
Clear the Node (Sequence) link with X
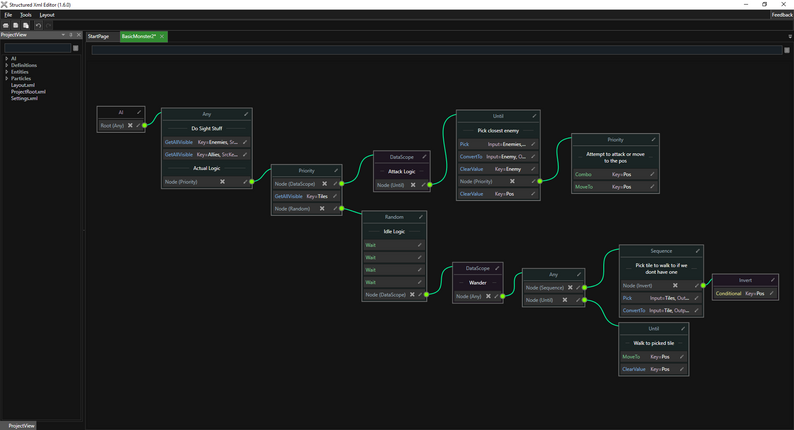pos(570,287)
